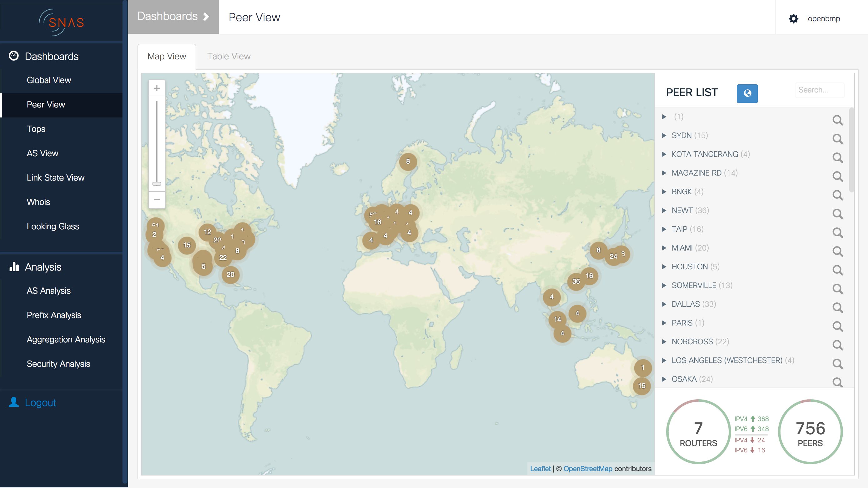Expand the TAIP peer group
The image size is (868, 488).
[664, 229]
